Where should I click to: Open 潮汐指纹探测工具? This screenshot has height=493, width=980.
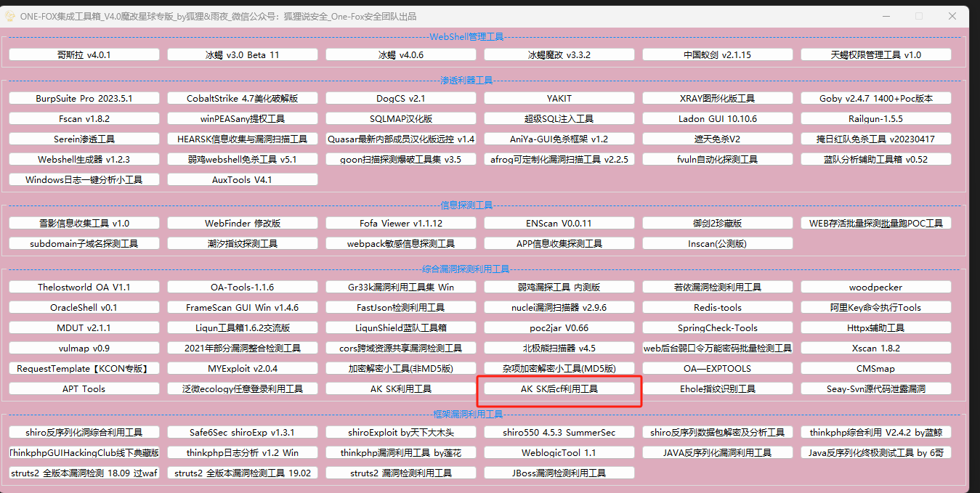[243, 243]
